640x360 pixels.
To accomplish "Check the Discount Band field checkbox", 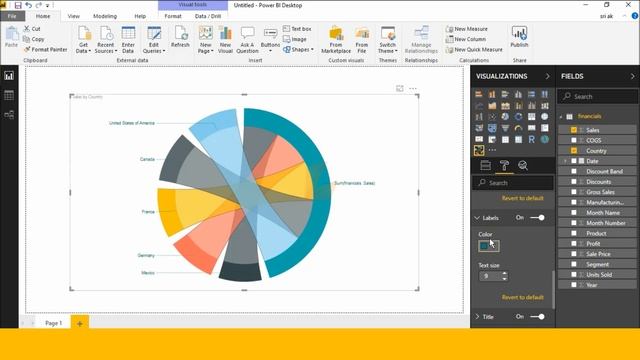I will 574,171.
